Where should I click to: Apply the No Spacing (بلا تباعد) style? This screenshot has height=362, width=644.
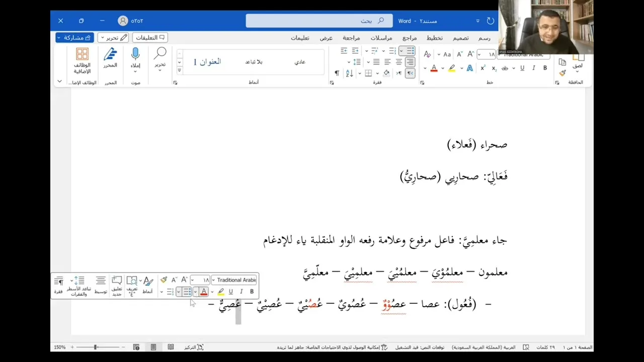pyautogui.click(x=254, y=62)
